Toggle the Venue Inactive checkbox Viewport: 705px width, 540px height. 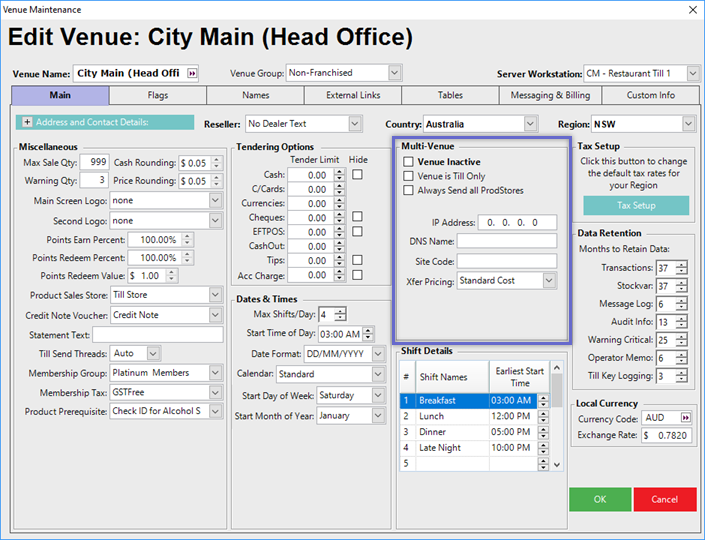pos(408,162)
